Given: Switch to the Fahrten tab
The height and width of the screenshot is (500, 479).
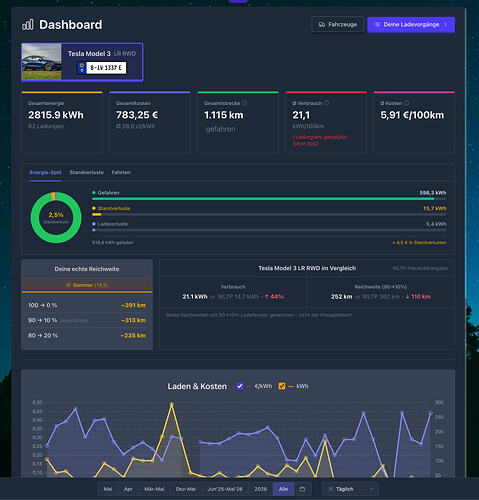Looking at the screenshot, I should (121, 172).
